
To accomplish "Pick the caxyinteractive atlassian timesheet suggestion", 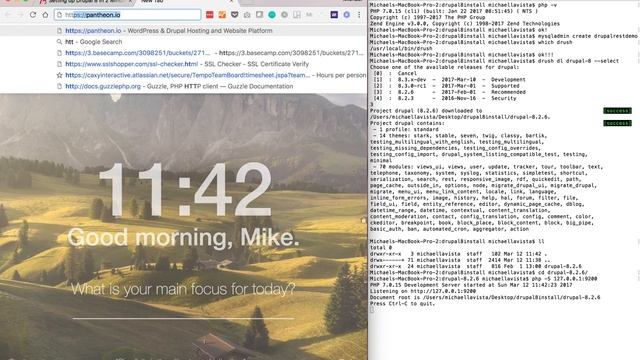I will coord(184,75).
